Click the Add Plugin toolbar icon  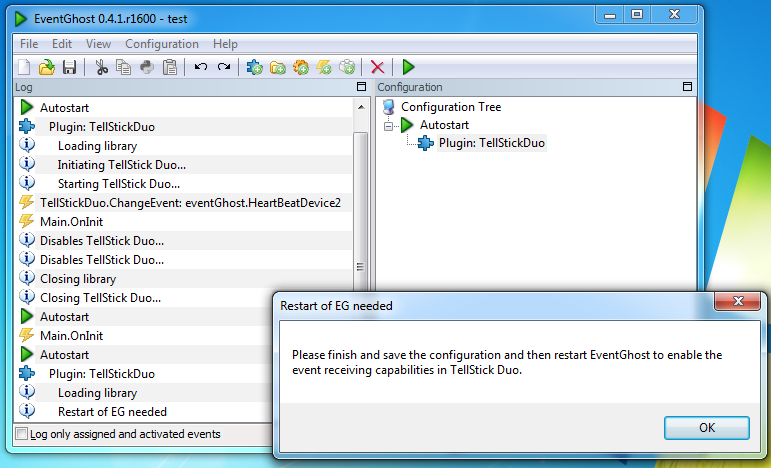point(254,67)
